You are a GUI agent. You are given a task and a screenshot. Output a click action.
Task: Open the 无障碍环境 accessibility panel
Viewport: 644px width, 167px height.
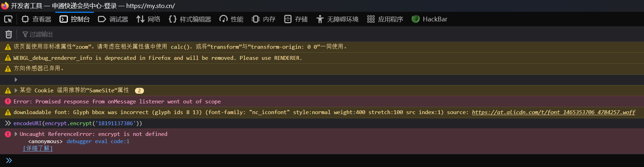point(337,19)
